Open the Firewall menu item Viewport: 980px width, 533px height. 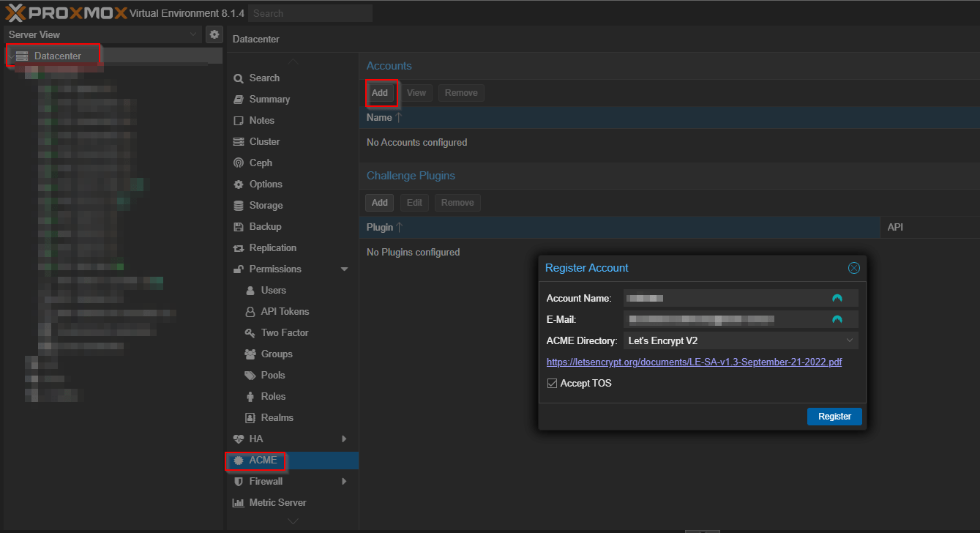point(266,481)
